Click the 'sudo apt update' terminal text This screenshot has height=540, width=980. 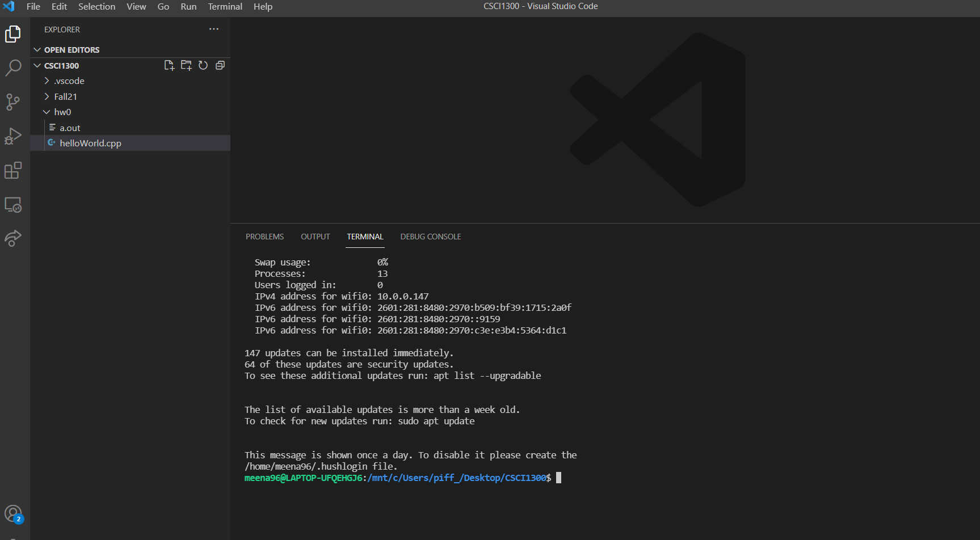point(436,421)
